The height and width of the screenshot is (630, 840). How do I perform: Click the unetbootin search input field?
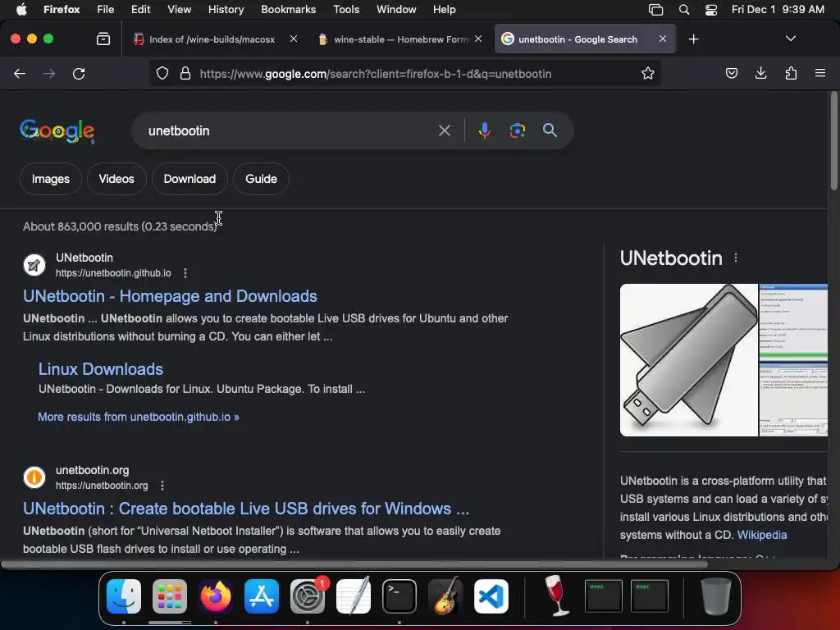tap(290, 130)
